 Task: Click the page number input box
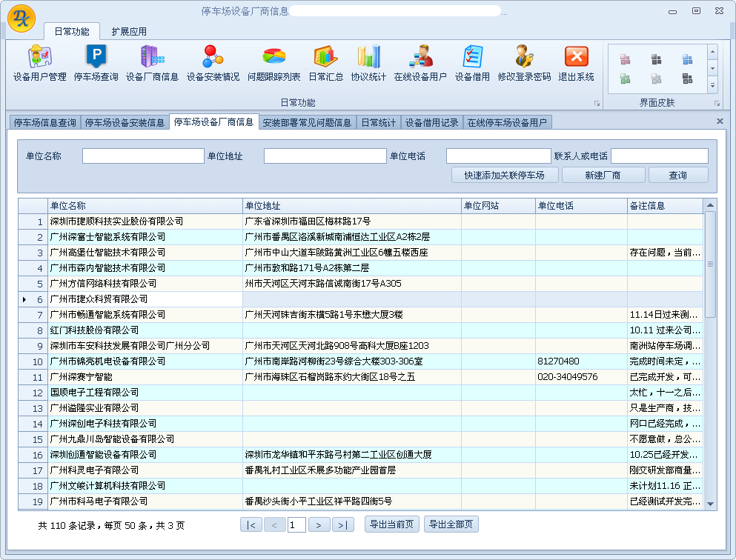[x=296, y=525]
